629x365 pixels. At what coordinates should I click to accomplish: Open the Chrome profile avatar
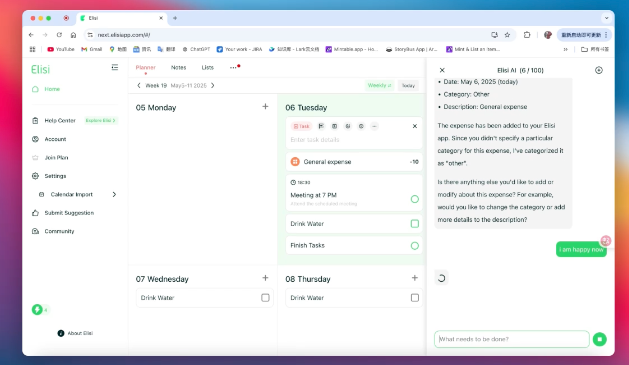click(548, 35)
